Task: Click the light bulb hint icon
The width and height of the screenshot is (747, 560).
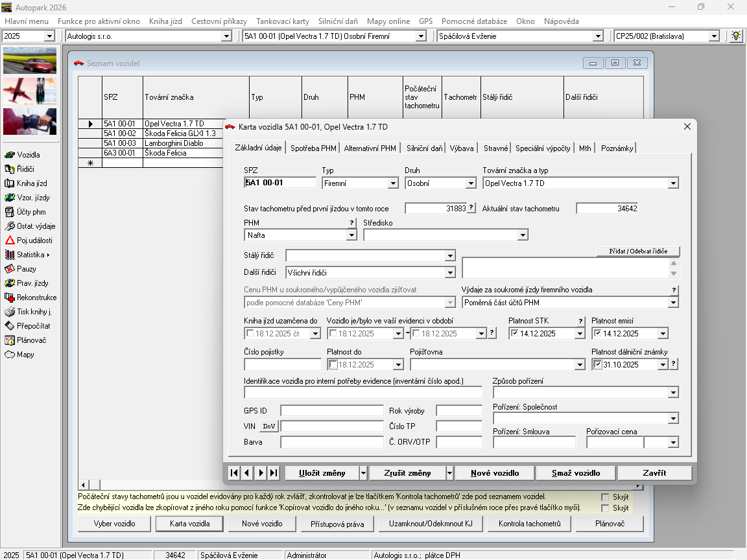Action: click(x=735, y=36)
